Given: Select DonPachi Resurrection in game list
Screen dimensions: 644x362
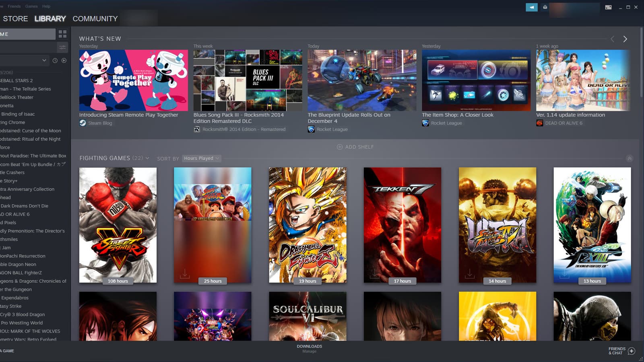Looking at the screenshot, I should pyautogui.click(x=23, y=256).
